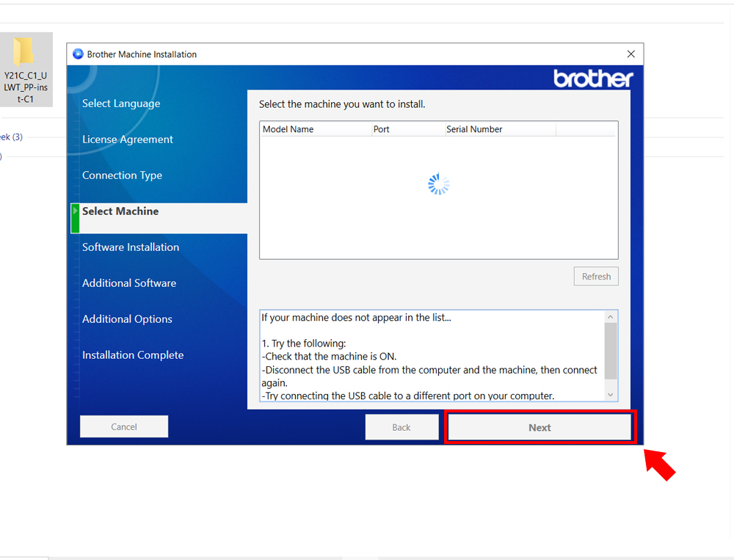Open the Installation Complete step
This screenshot has height=560, width=734.
133,355
